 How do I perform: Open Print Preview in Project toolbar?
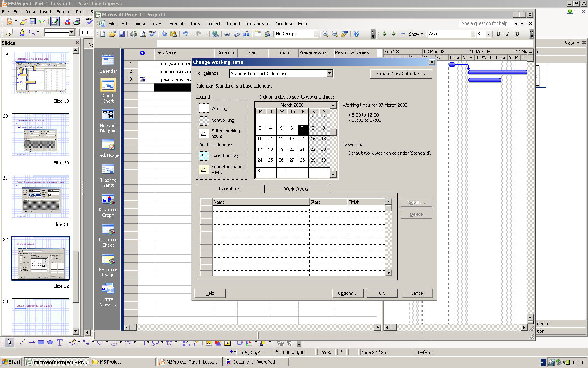(x=143, y=34)
